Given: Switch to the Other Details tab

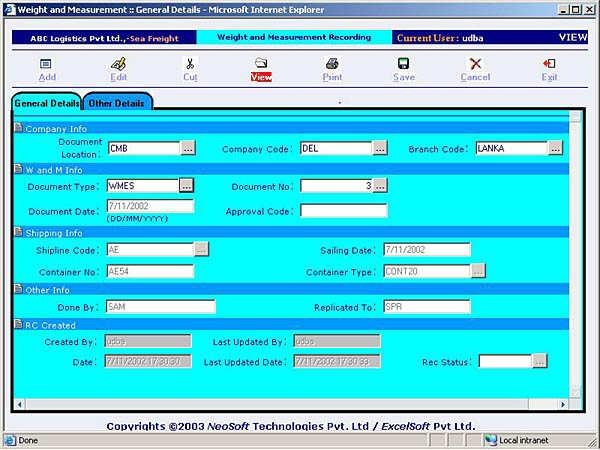Looking at the screenshot, I should 117,103.
